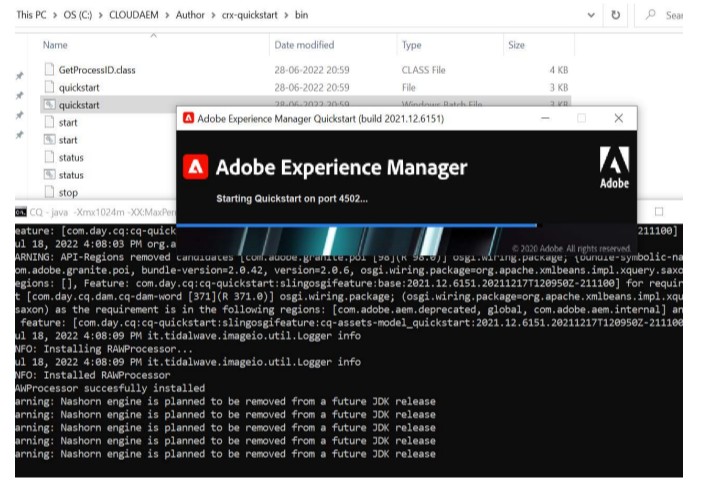Image resolution: width=725 pixels, height=486 pixels.
Task: Sort by the Name column header
Action: 55,45
